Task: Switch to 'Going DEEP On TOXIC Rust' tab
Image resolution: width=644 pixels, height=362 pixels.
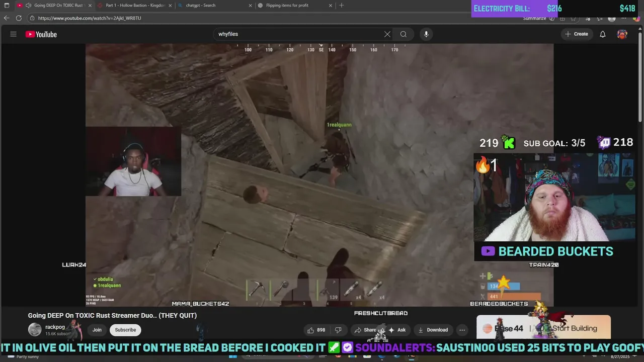Action: coord(54,6)
